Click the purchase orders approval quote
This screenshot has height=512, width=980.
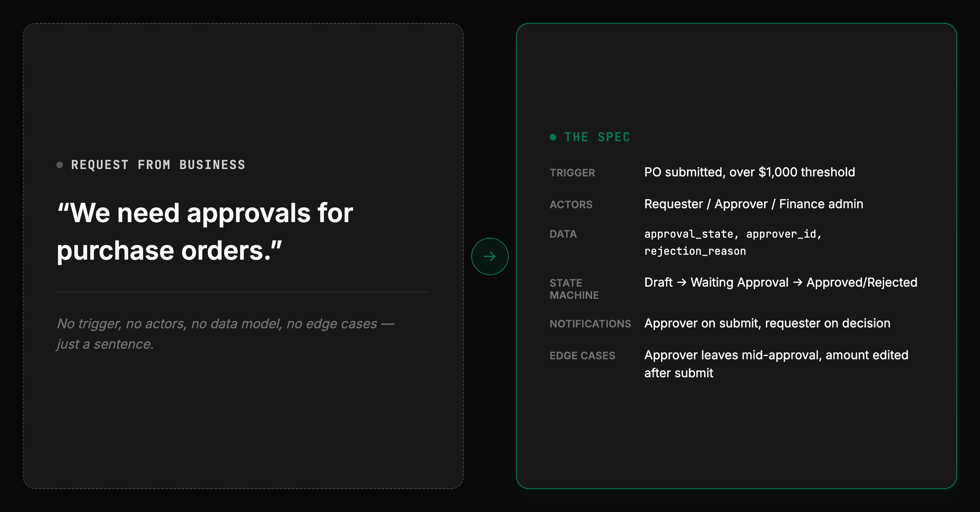tap(205, 232)
